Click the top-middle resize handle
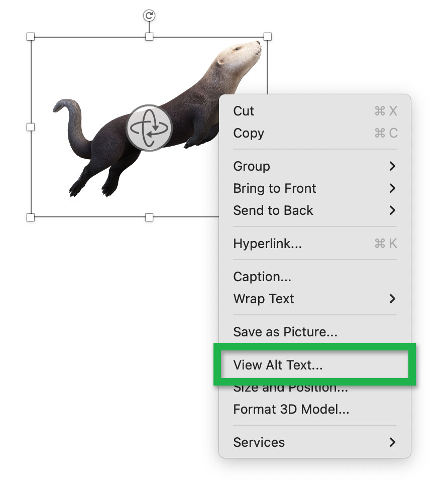448x493 pixels. point(149,36)
